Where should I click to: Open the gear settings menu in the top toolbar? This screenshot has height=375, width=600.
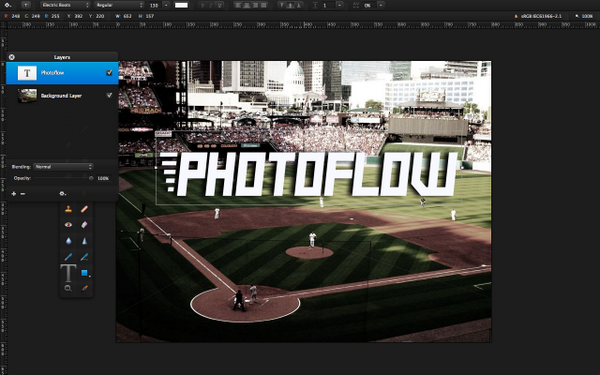tap(8, 5)
